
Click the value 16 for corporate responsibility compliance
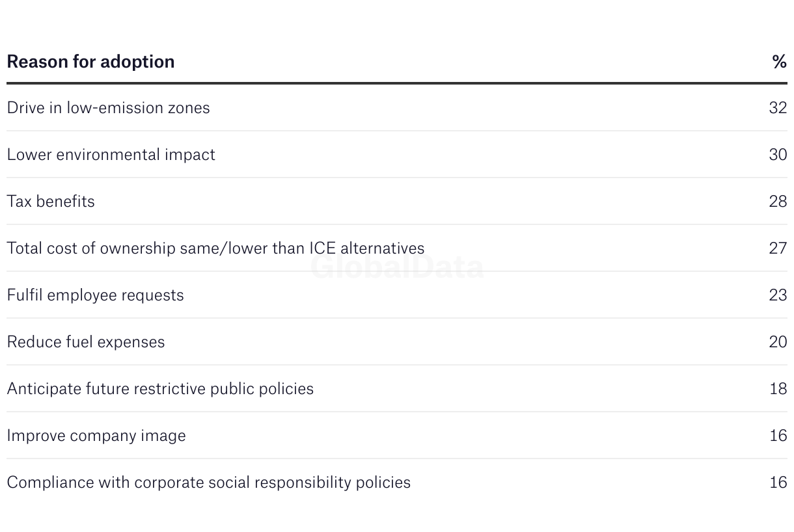(778, 483)
